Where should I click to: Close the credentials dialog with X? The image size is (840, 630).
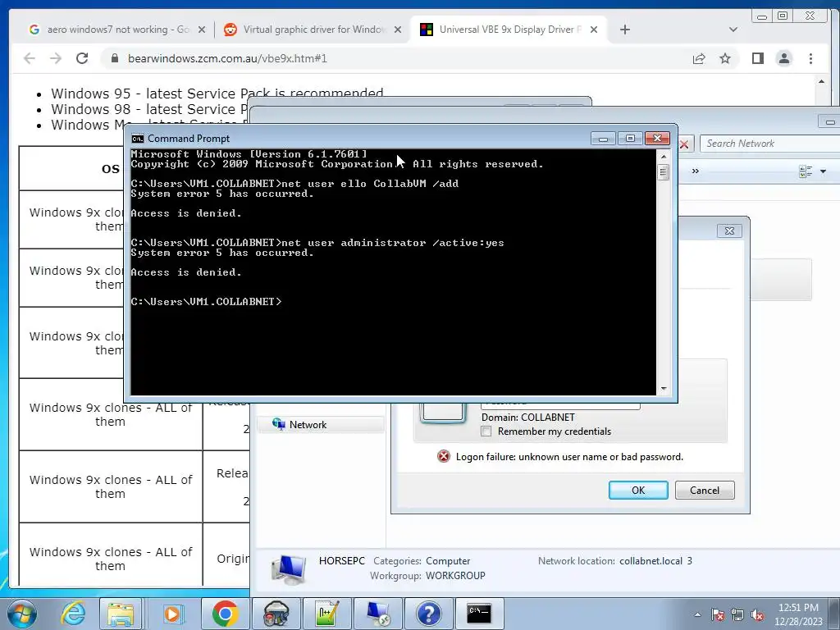coord(729,231)
